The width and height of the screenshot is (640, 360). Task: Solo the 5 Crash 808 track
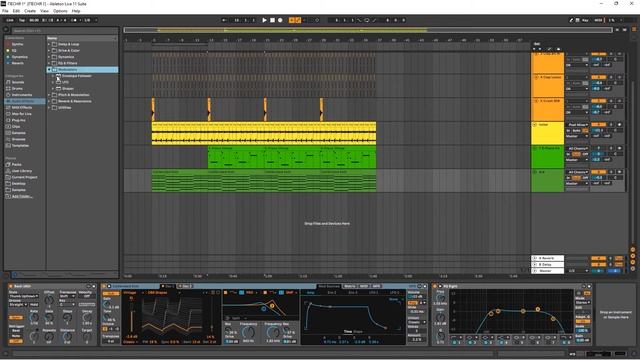(611, 101)
